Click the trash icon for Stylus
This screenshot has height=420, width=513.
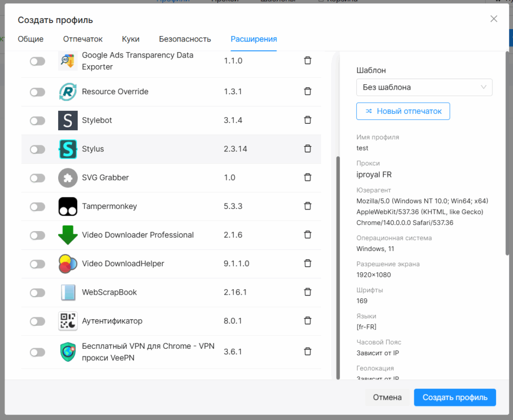[x=308, y=149]
